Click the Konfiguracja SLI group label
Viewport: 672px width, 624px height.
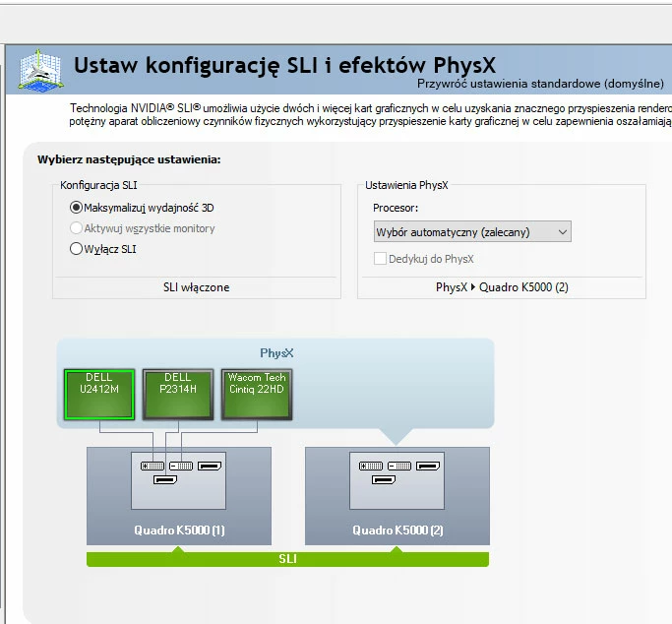[98, 185]
